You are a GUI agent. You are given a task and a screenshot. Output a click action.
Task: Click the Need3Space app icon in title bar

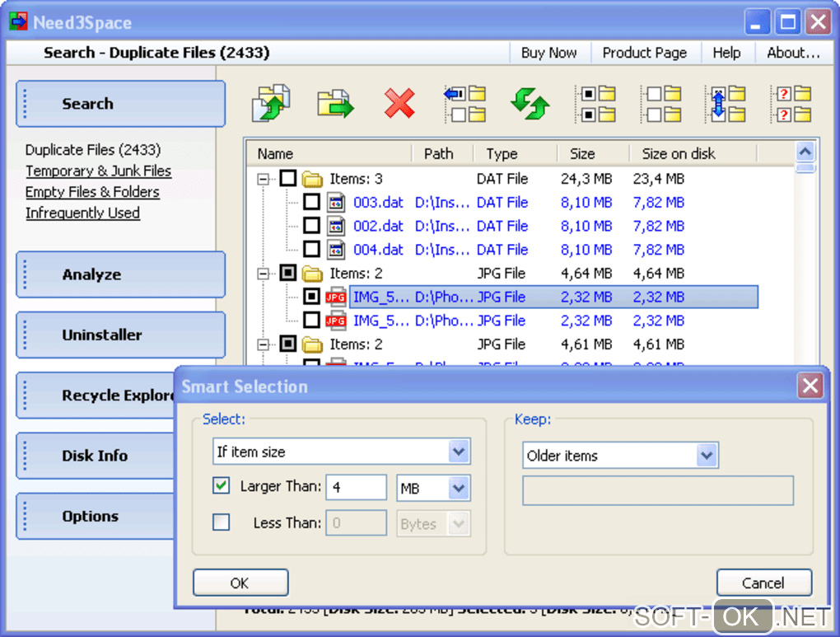coord(18,22)
